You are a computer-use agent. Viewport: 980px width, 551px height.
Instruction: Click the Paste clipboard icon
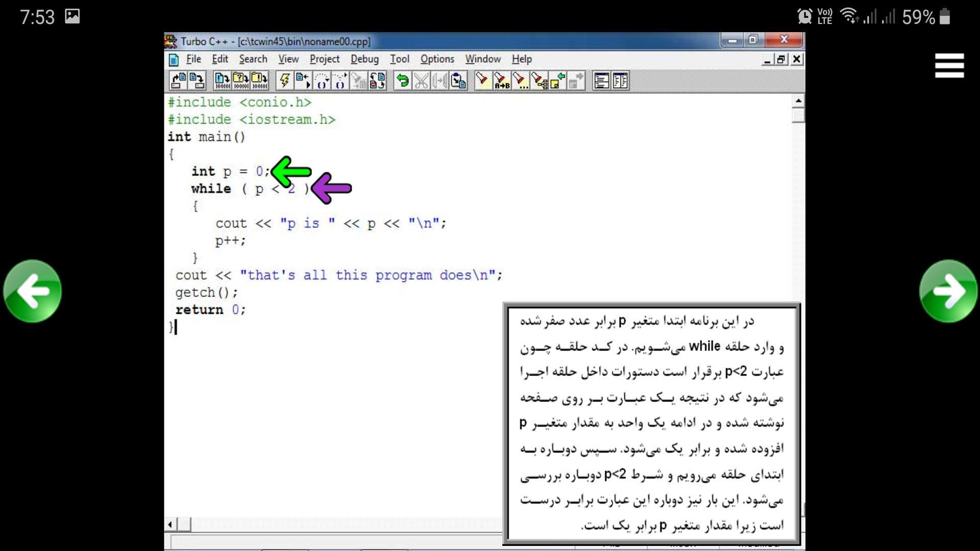click(458, 81)
